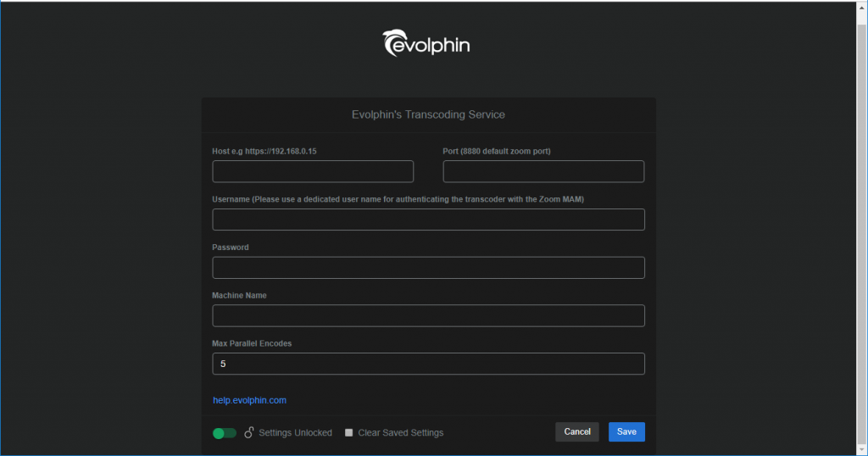Viewport: 868px width, 456px height.
Task: Click the Evolphin's Transcoding Service heading
Action: 428,114
